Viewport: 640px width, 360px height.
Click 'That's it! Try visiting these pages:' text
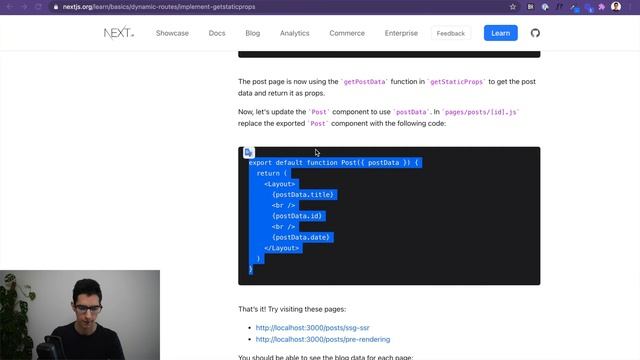point(292,309)
